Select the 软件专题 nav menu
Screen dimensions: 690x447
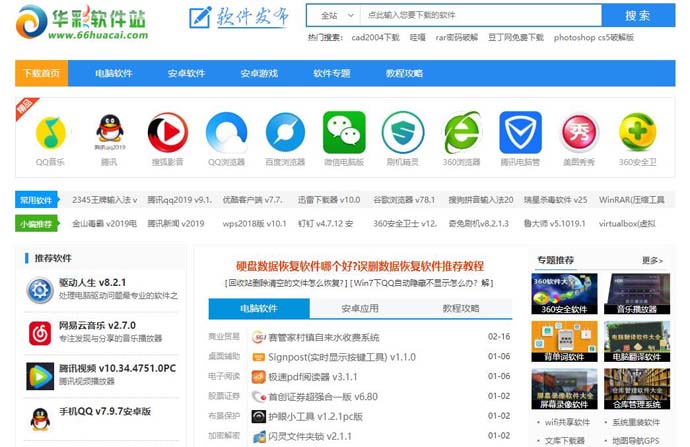331,73
